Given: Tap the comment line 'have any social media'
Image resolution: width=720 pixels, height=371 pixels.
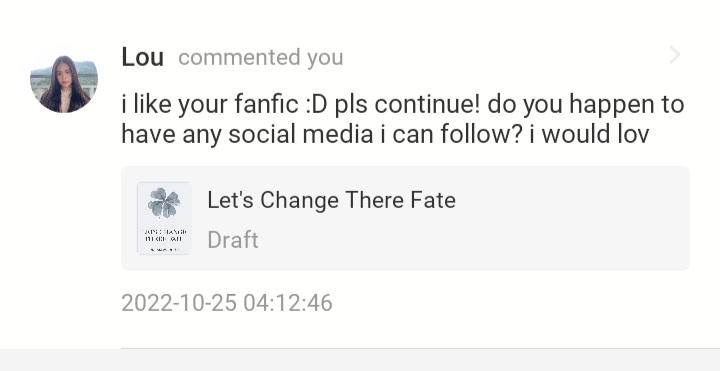Looking at the screenshot, I should pos(385,135).
